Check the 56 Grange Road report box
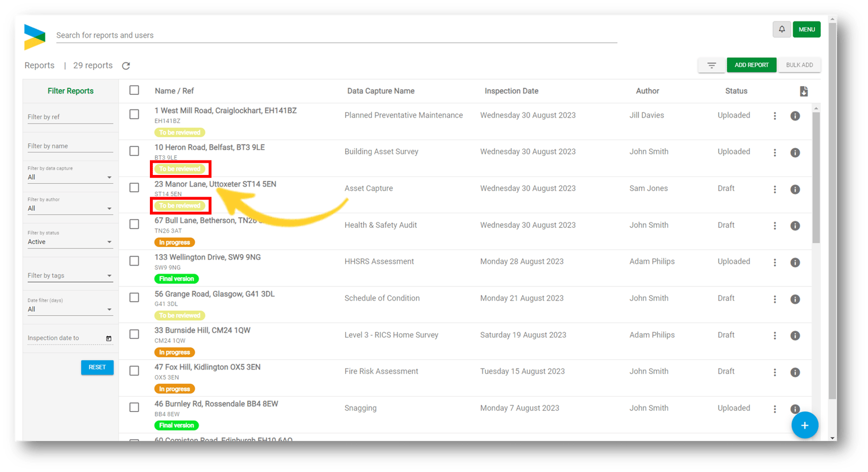The image size is (868, 472). coord(134,298)
